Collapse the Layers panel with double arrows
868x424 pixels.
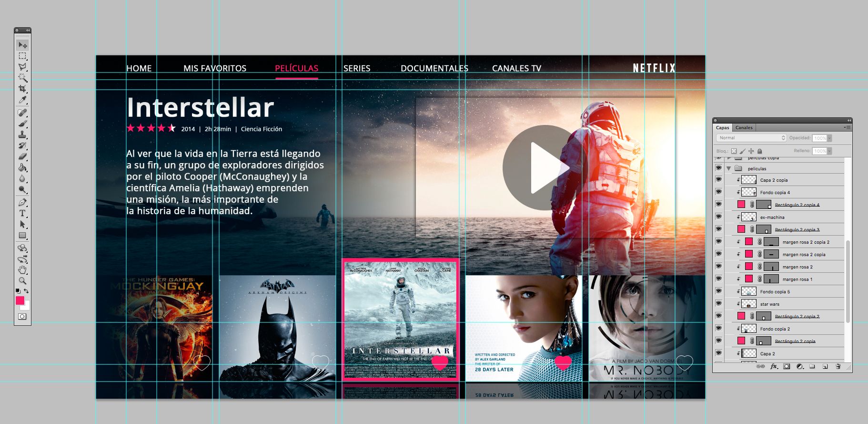pyautogui.click(x=849, y=121)
